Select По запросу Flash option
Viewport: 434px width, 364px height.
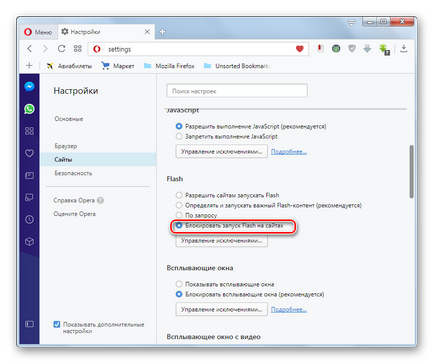pyautogui.click(x=179, y=215)
